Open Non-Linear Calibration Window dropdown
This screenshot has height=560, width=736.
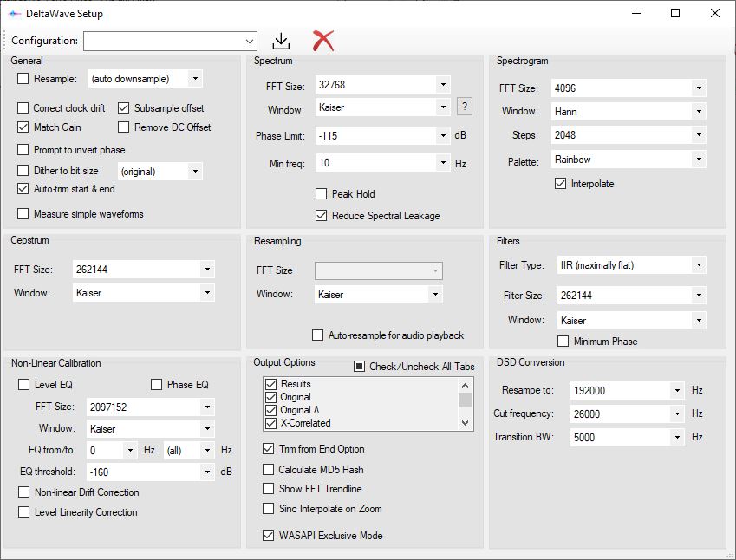click(x=151, y=428)
